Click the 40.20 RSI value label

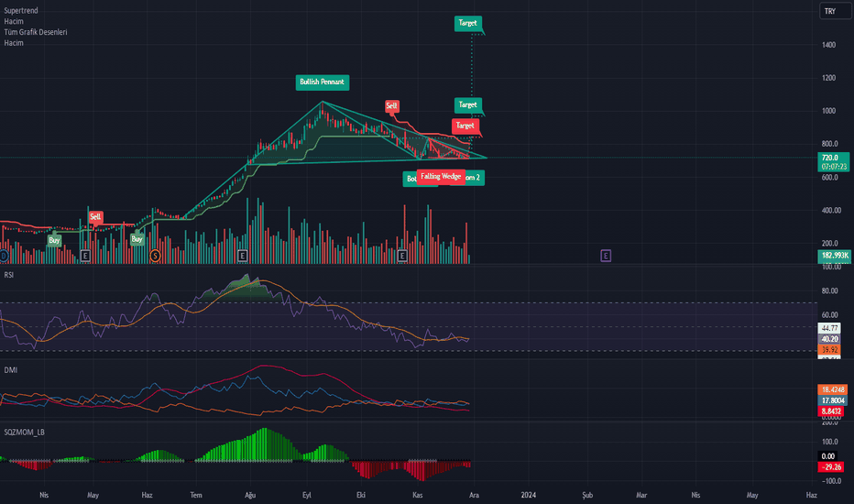pyautogui.click(x=829, y=339)
